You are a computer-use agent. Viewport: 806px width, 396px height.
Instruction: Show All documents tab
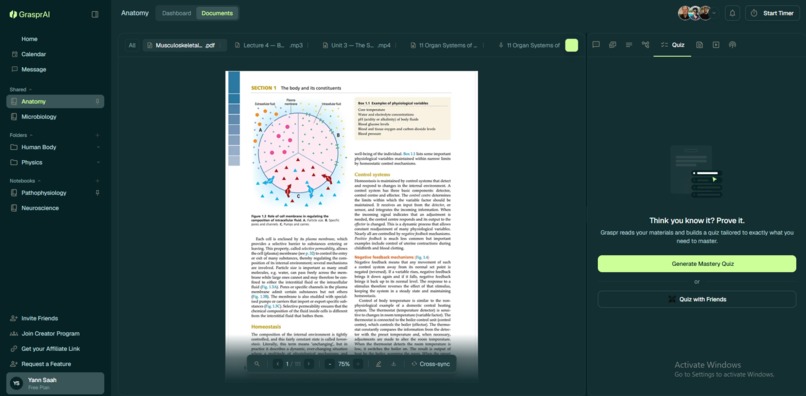[132, 45]
